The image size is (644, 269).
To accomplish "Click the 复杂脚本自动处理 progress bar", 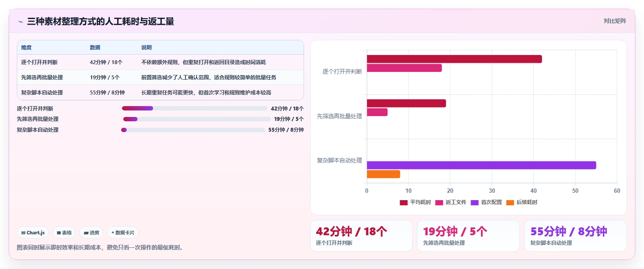I will point(193,130).
